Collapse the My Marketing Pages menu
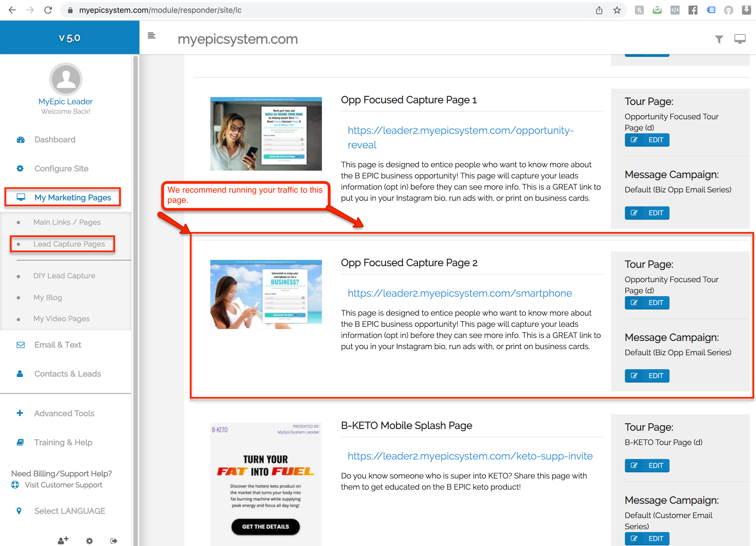Viewport: 756px width, 546px height. (x=72, y=197)
